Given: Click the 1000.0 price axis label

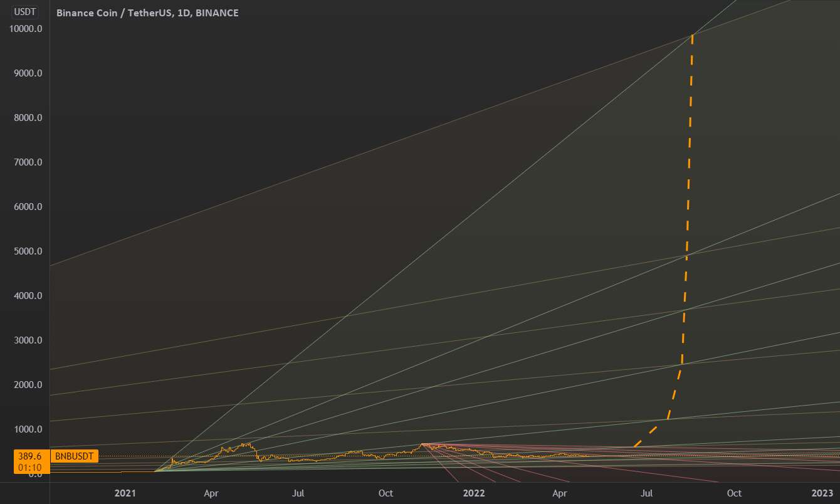Looking at the screenshot, I should 28,429.
